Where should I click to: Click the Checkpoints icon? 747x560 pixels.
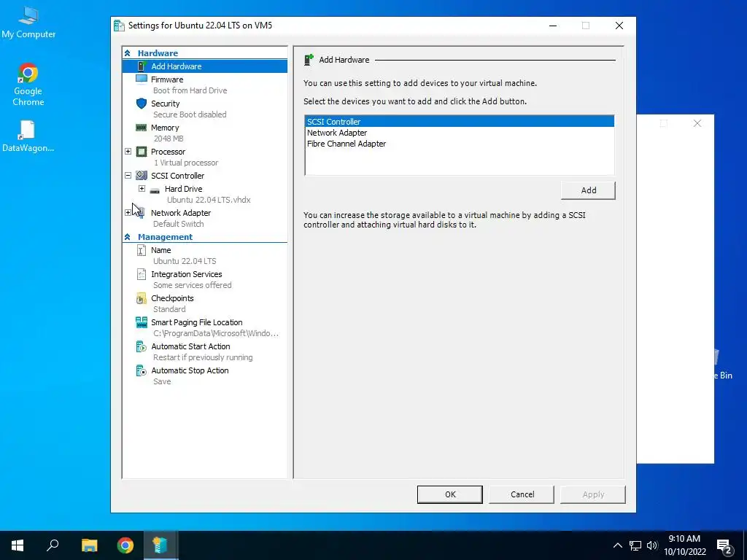142,298
